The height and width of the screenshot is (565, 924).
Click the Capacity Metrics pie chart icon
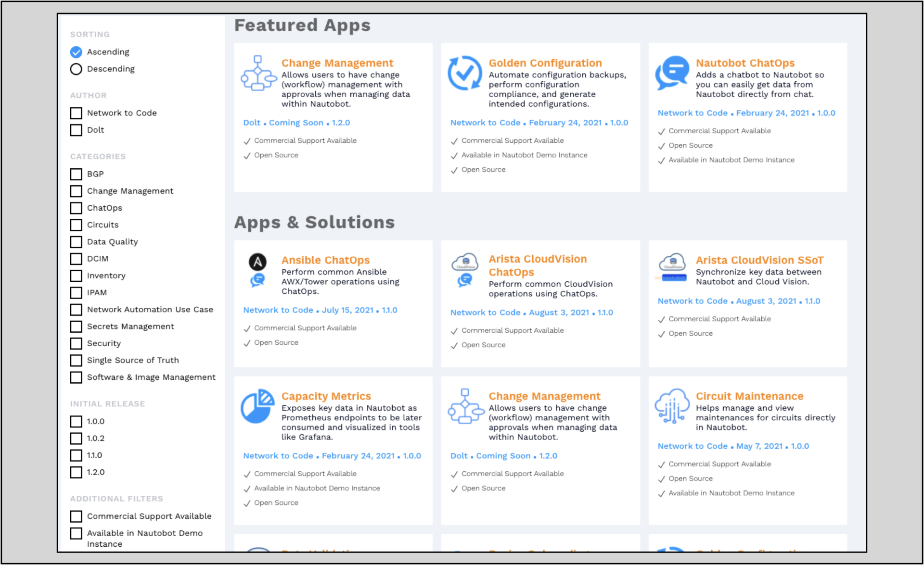[x=257, y=406]
